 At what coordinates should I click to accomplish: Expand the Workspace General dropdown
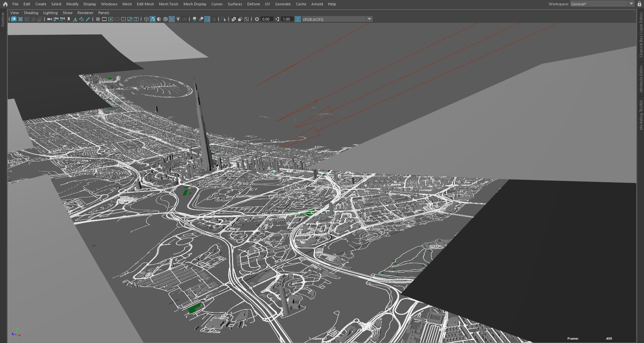[631, 4]
